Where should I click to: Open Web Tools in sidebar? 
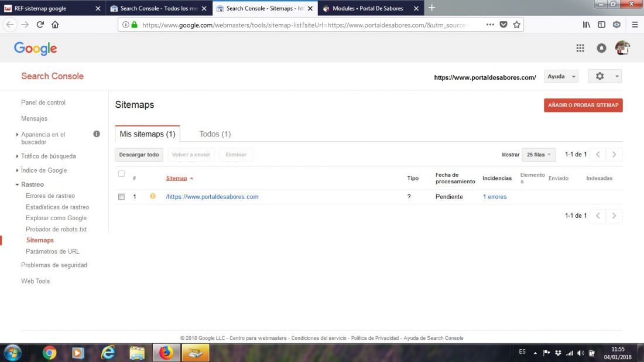point(35,281)
